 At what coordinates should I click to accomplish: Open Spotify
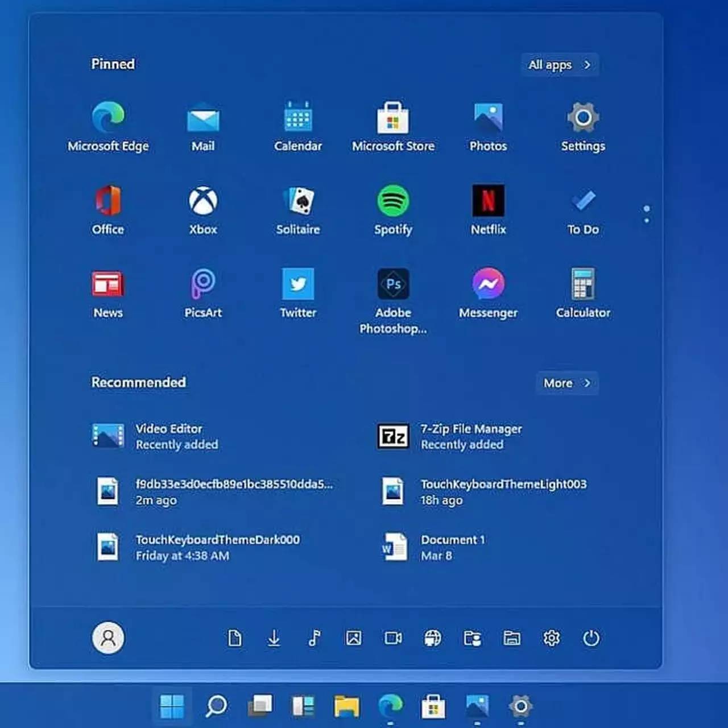393,210
